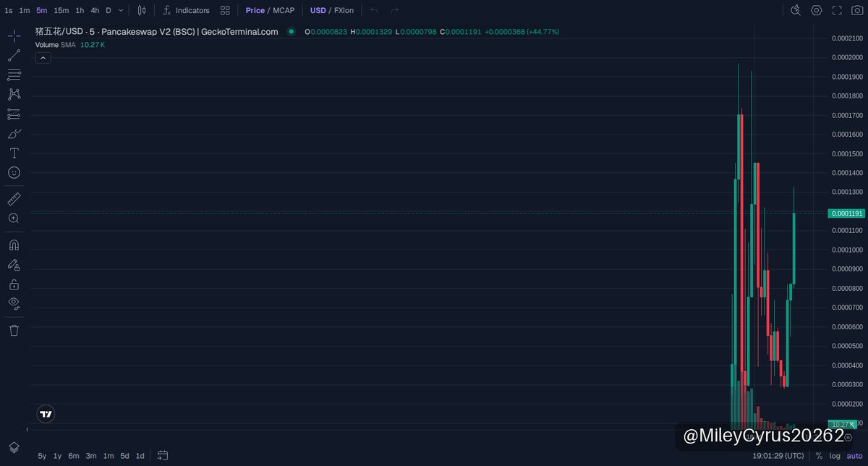This screenshot has width=868, height=466.
Task: Expand the timeframe dropdown arrow
Action: (x=121, y=10)
